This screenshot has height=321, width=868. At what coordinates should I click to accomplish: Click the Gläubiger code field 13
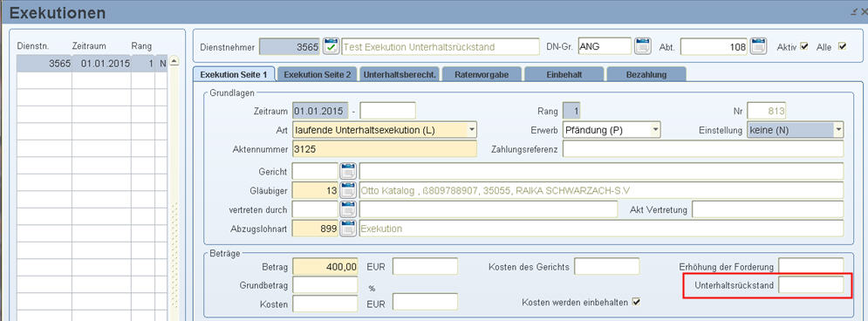tap(315, 190)
